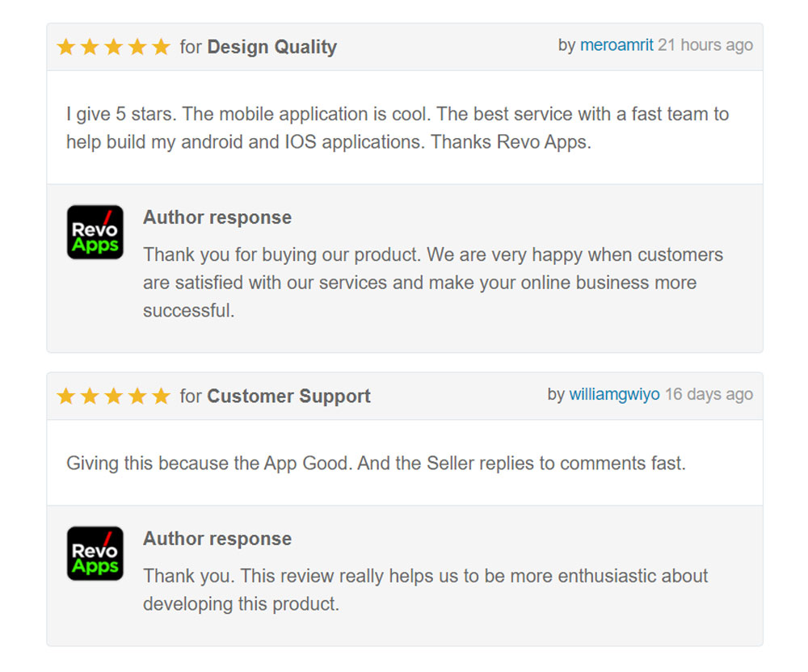Click third star of Customer Support rating
The image size is (808, 672).
click(x=113, y=396)
